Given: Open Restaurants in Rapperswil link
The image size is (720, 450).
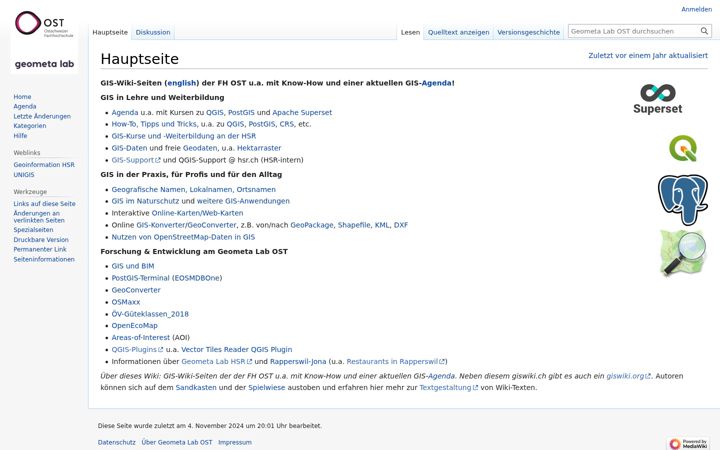Looking at the screenshot, I should pyautogui.click(x=396, y=361).
